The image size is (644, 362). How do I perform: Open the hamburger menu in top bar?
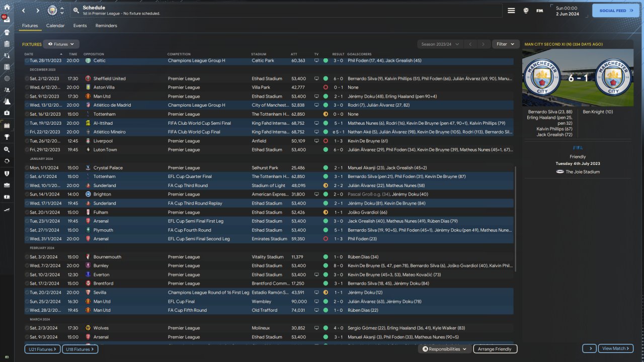[x=511, y=11]
